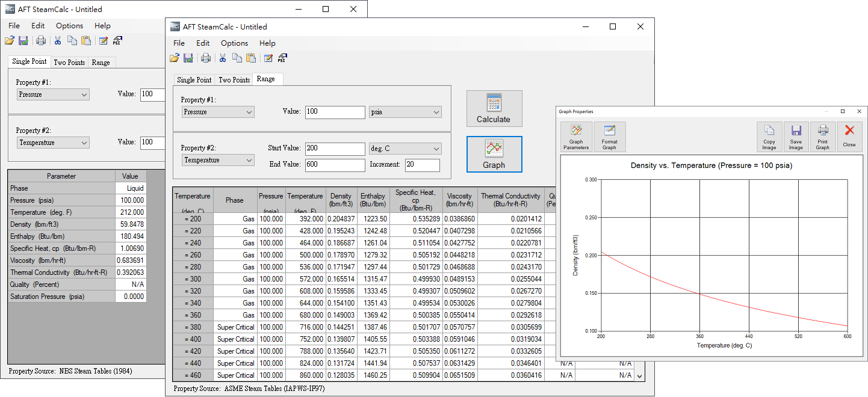Click Copy Image in the Graph Properties window

[769, 137]
